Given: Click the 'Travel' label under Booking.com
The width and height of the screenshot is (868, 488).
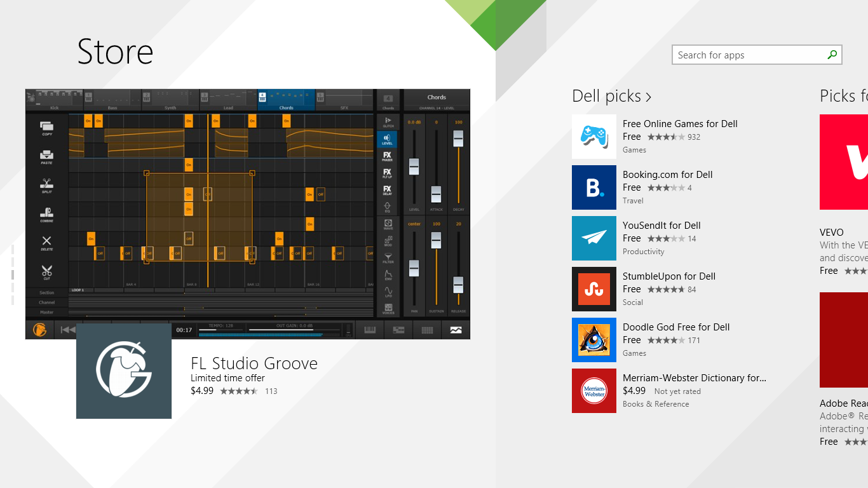Looking at the screenshot, I should (633, 201).
